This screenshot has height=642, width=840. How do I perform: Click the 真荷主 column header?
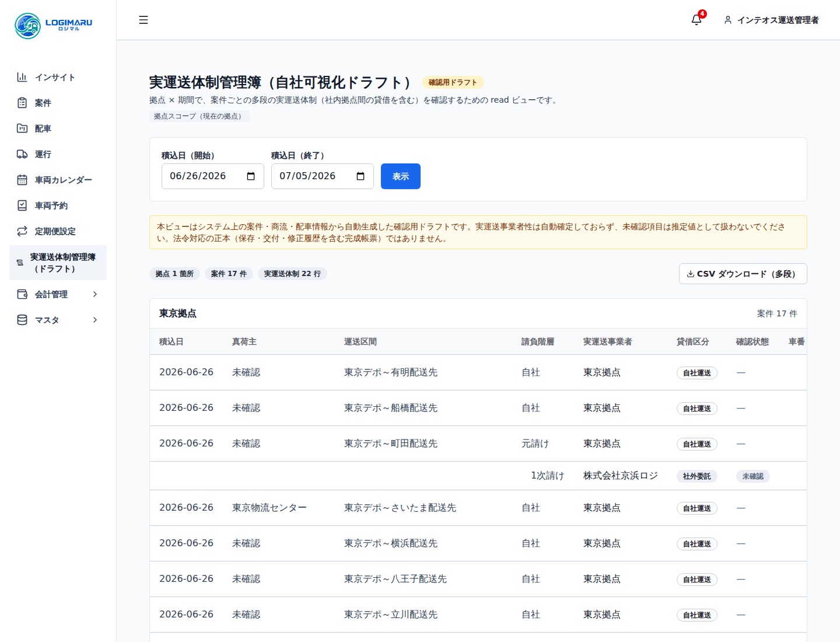point(244,341)
